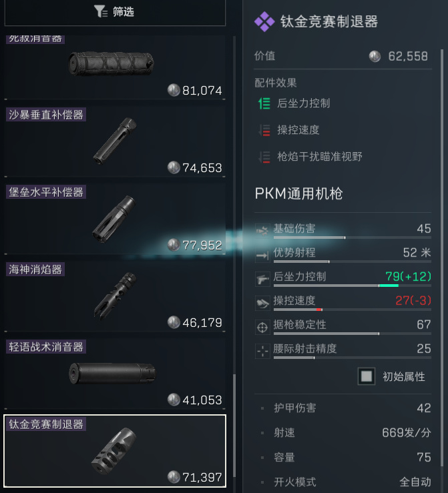
Task: Select the 钛金竞赛制退器 muzzle brake
Action: pyautogui.click(x=115, y=451)
